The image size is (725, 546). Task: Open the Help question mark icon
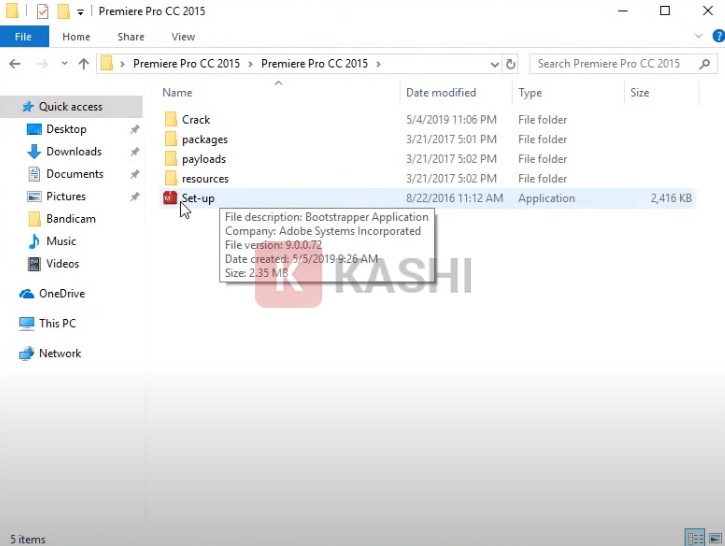click(x=719, y=36)
